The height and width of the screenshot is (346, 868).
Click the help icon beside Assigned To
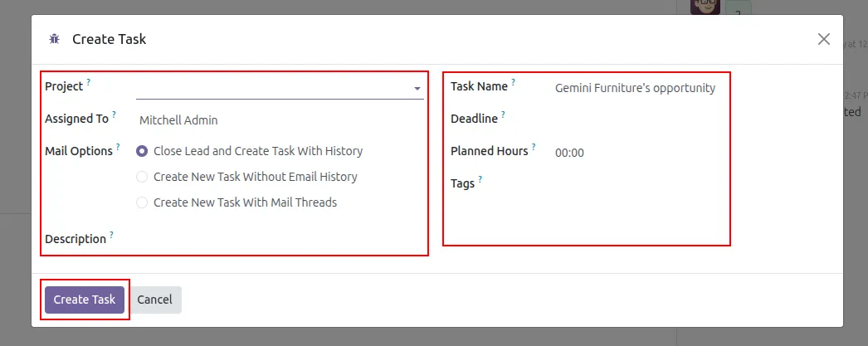[x=114, y=115]
